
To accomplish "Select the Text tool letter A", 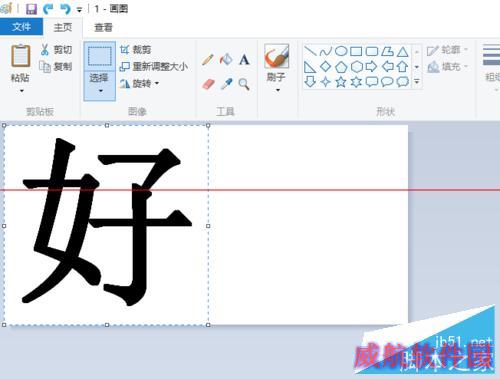I will (244, 60).
